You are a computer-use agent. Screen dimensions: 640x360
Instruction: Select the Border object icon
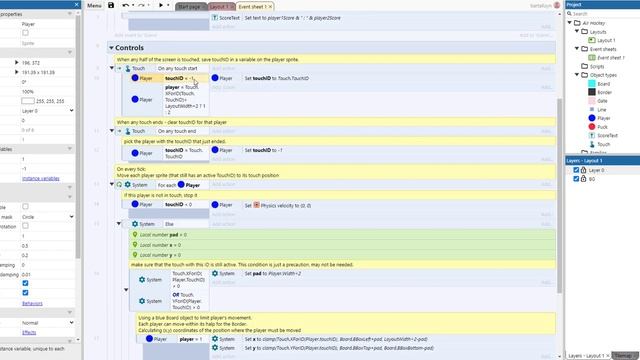(x=592, y=92)
